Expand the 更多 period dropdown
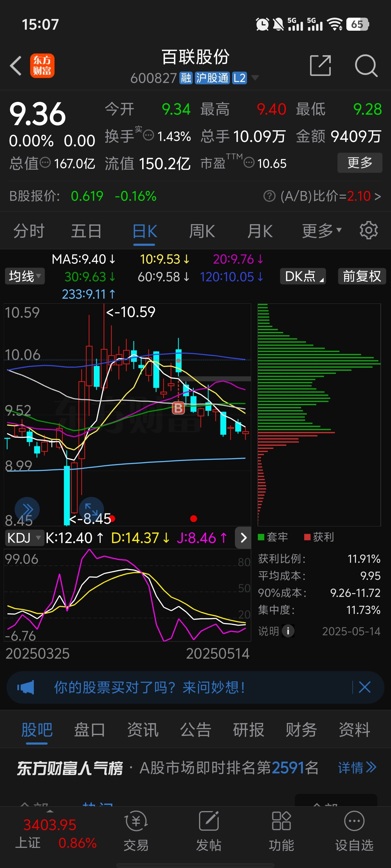 pos(322,231)
